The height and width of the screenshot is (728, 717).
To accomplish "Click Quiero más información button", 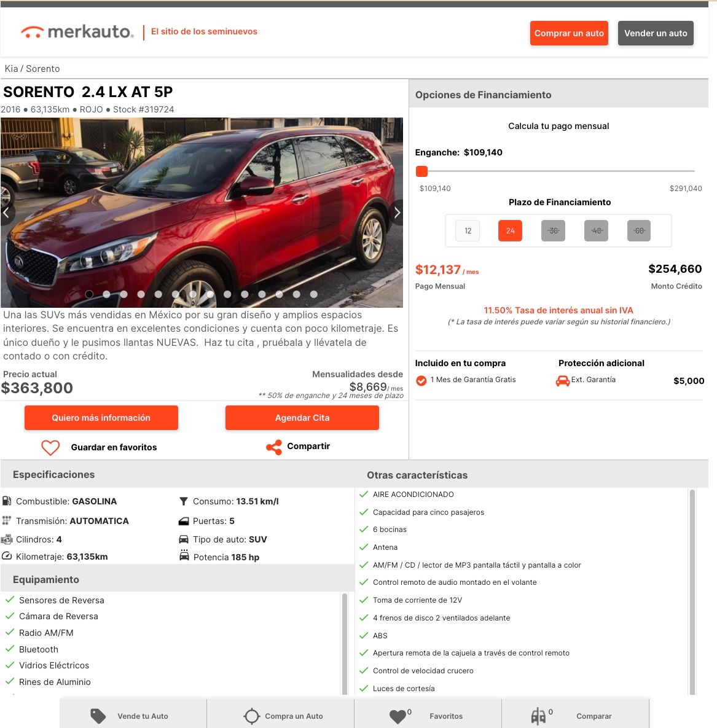I will point(101,418).
